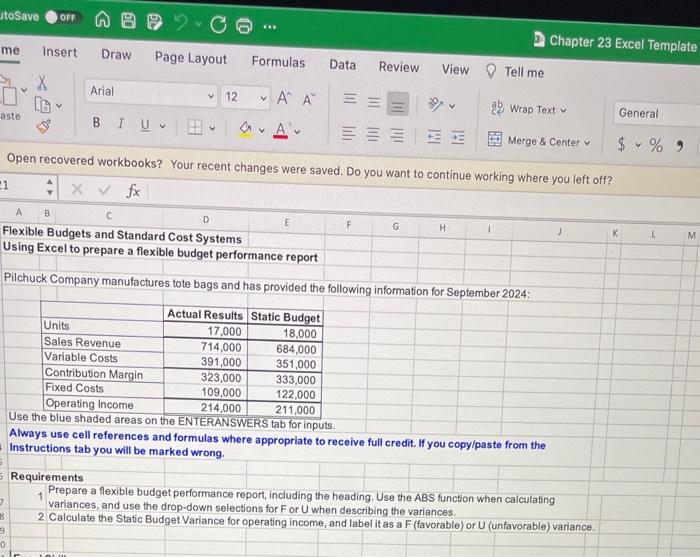The image size is (700, 557).
Task: Toggle Italic formatting
Action: (120, 124)
